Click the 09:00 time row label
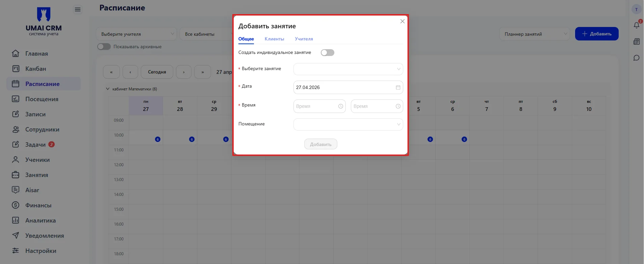Screen dimensions: 644x264 pos(119,120)
